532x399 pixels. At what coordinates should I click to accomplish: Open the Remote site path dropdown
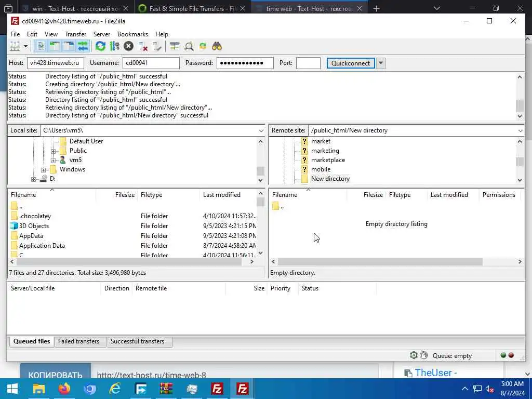pos(521,130)
